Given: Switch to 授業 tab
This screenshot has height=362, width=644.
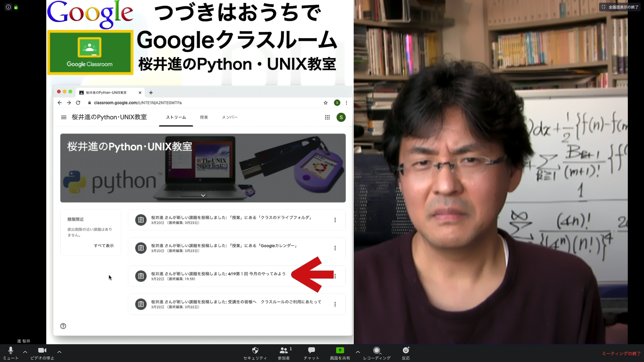Looking at the screenshot, I should (x=204, y=117).
